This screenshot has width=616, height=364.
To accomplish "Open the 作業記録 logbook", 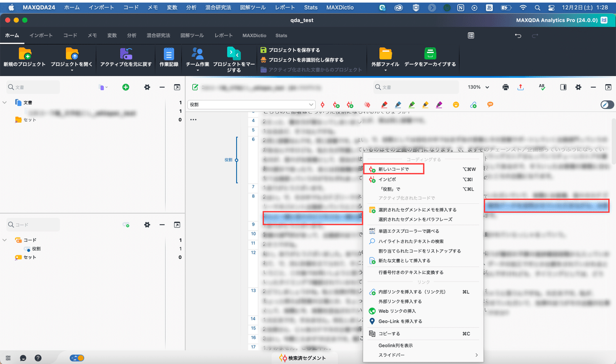I will (x=169, y=54).
